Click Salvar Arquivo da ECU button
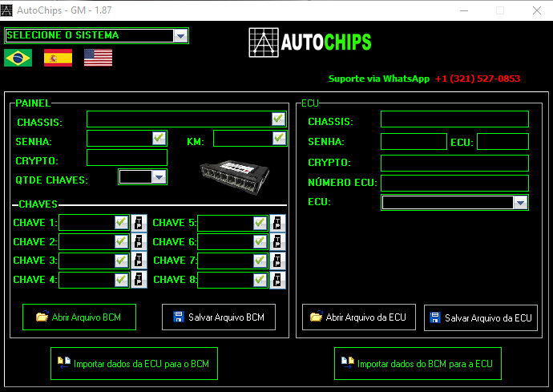The height and width of the screenshot is (392, 553). [481, 318]
